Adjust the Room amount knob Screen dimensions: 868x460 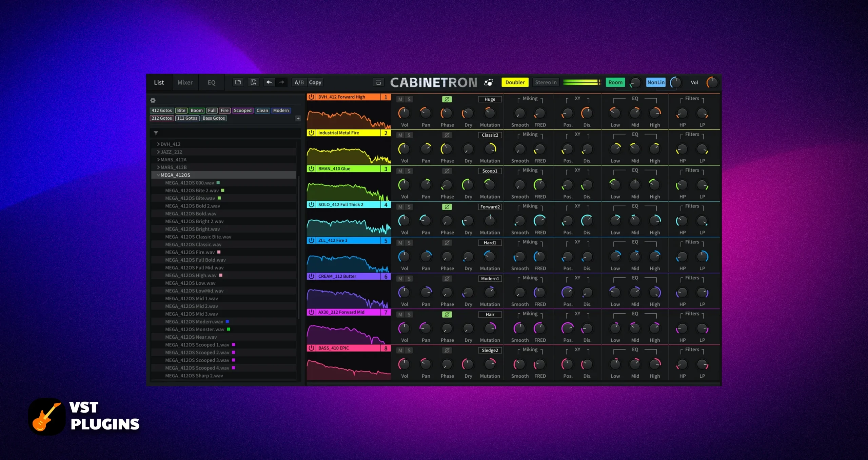(x=635, y=82)
